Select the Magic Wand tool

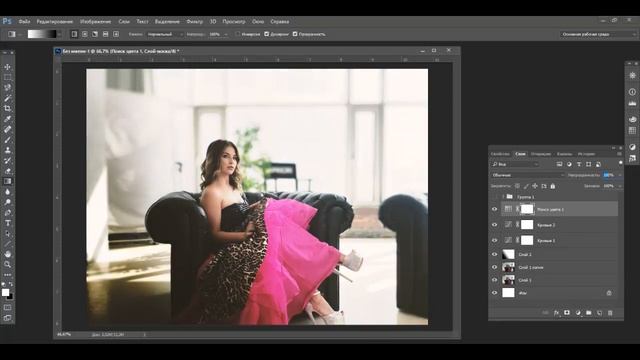[x=7, y=98]
